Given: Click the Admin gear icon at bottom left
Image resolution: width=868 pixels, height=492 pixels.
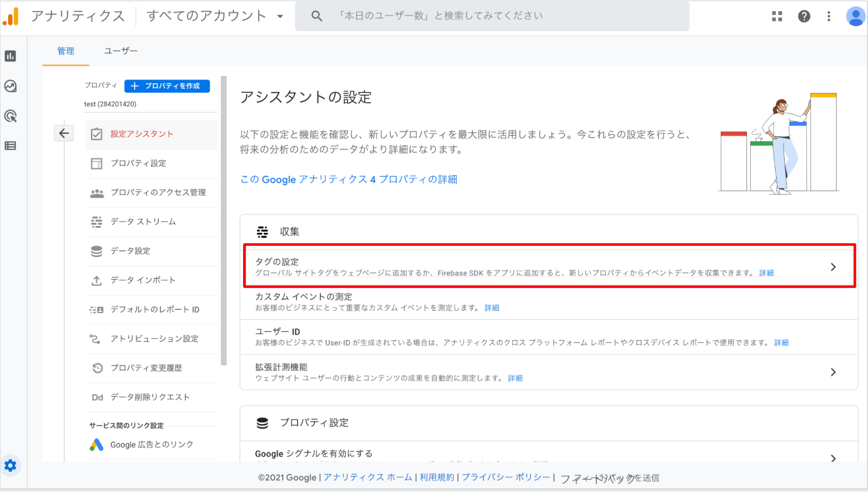Looking at the screenshot, I should 10,466.
